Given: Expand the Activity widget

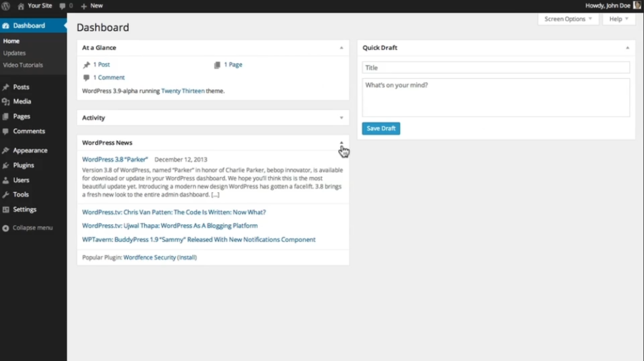Looking at the screenshot, I should (341, 118).
